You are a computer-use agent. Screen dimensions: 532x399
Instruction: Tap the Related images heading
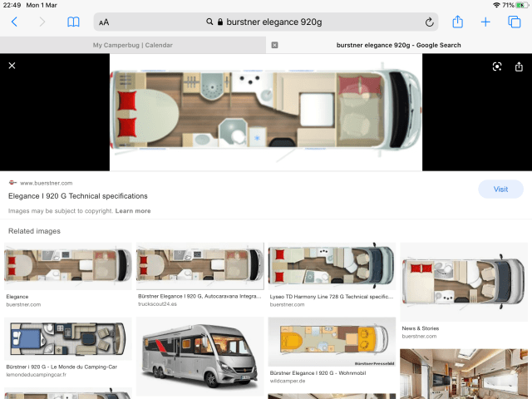pyautogui.click(x=34, y=231)
